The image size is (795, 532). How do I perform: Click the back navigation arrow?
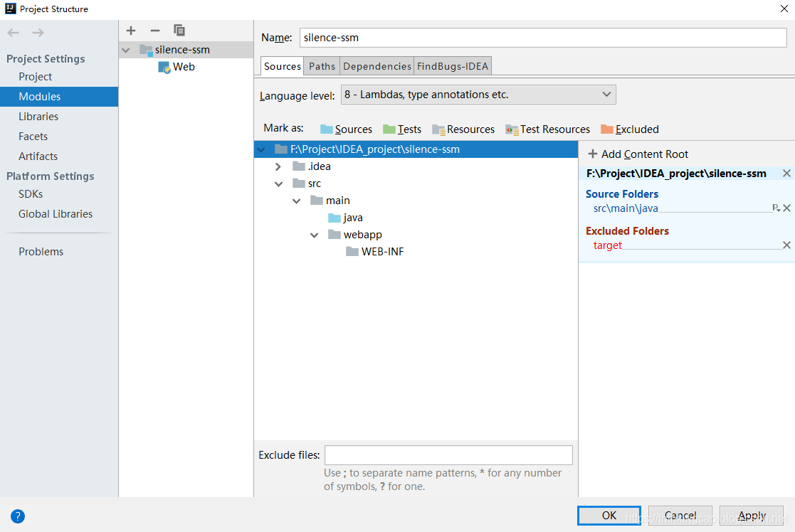point(14,33)
